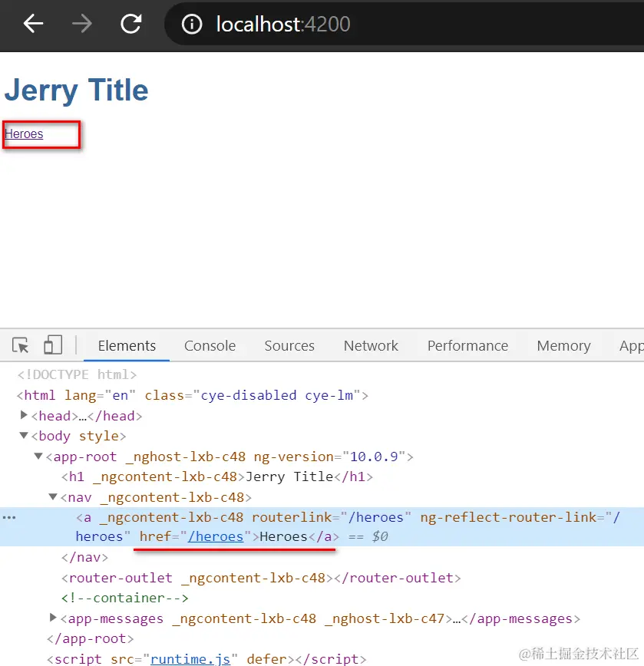Toggle the device toolbar icon
644x666 pixels.
(53, 345)
